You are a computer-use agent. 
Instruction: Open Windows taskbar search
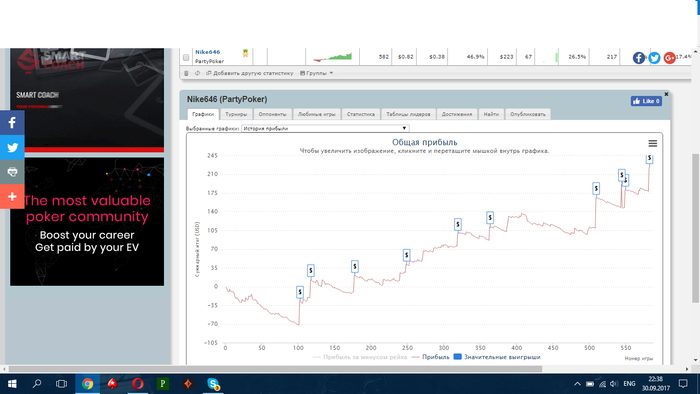37,384
